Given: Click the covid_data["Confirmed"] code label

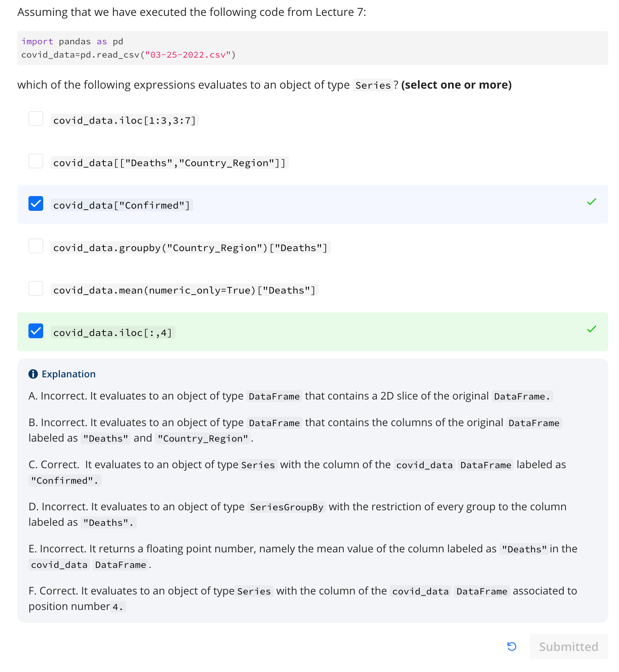Looking at the screenshot, I should tap(122, 205).
